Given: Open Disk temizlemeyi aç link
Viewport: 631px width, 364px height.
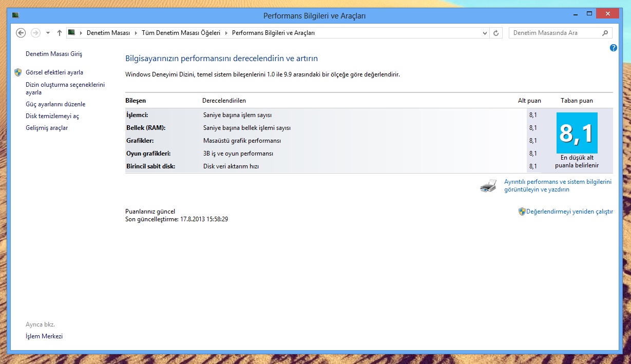Looking at the screenshot, I should (52, 116).
